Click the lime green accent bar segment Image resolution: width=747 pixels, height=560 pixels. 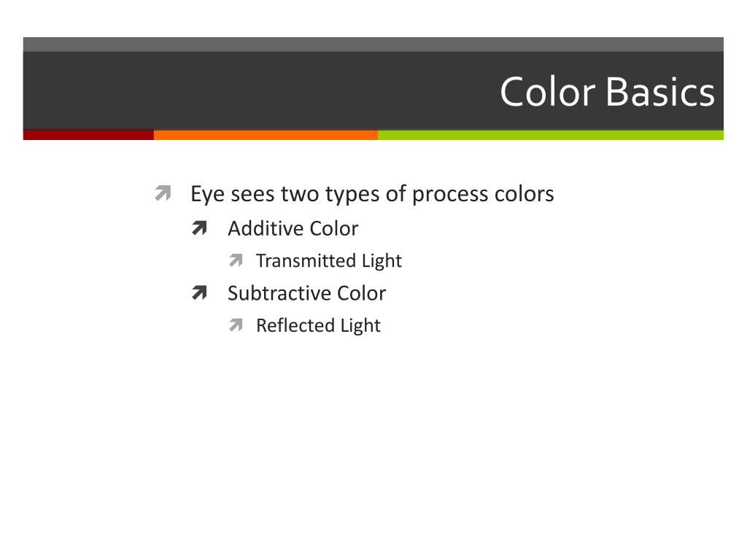(x=551, y=135)
